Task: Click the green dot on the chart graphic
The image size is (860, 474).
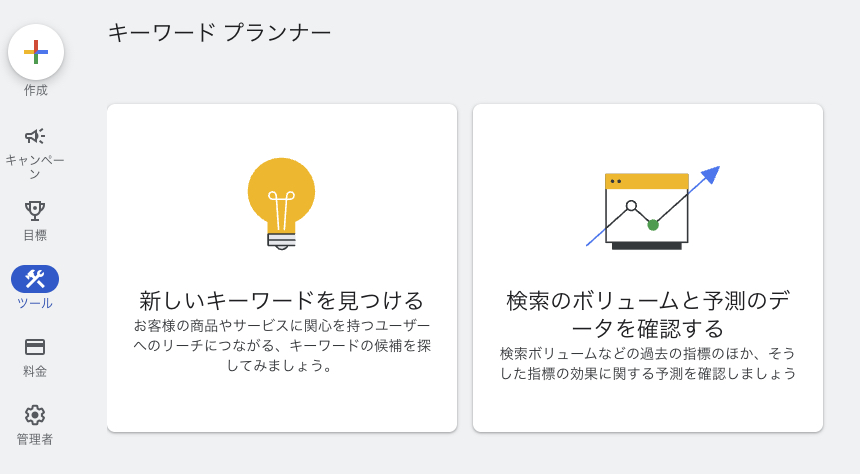Action: click(653, 225)
